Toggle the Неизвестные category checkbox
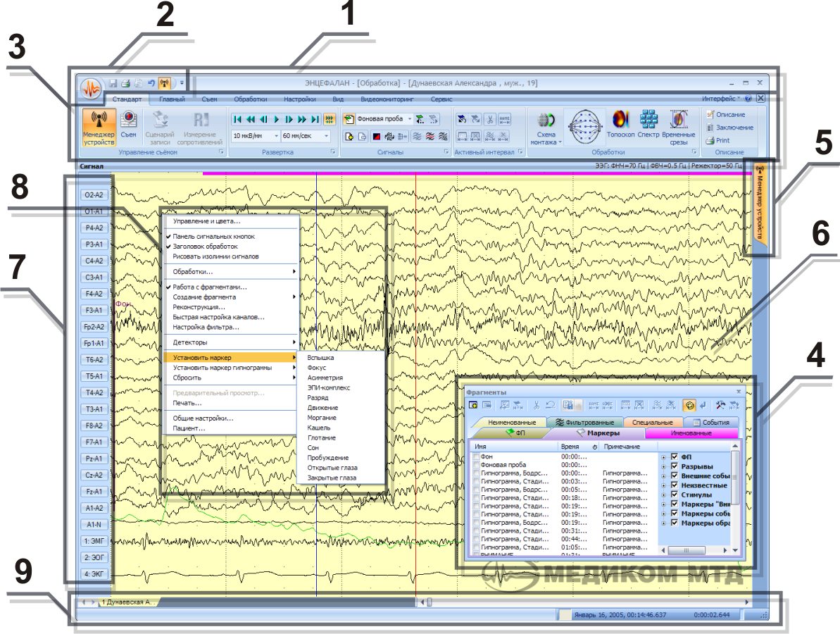Screen dimensions: 840x634 (675, 485)
